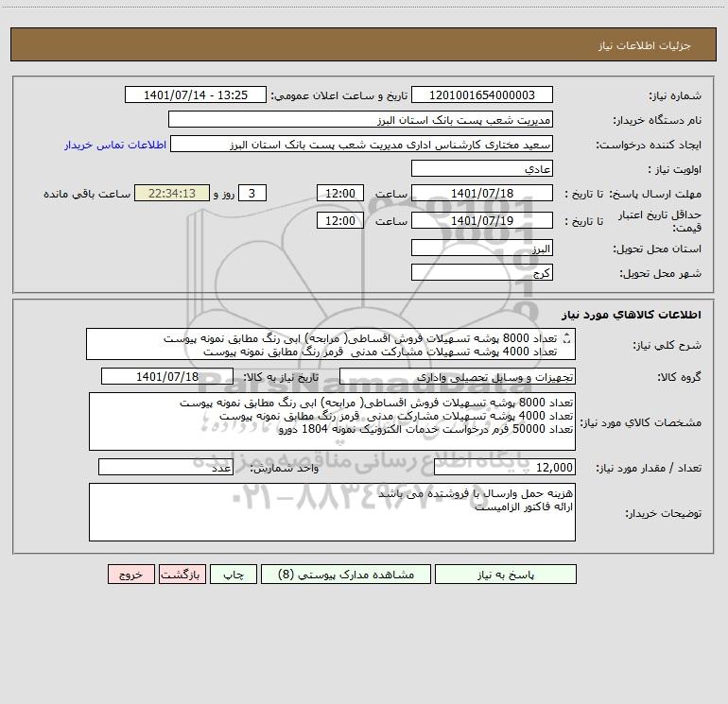Image resolution: width=728 pixels, height=704 pixels.
Task: Click response deadline date 1401/07/18 field
Action: 482,193
